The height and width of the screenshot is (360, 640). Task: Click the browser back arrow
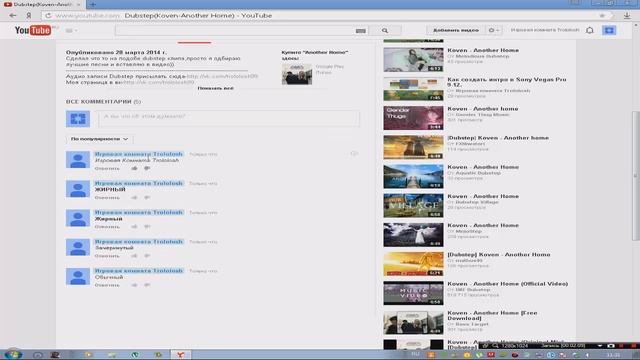point(13,16)
